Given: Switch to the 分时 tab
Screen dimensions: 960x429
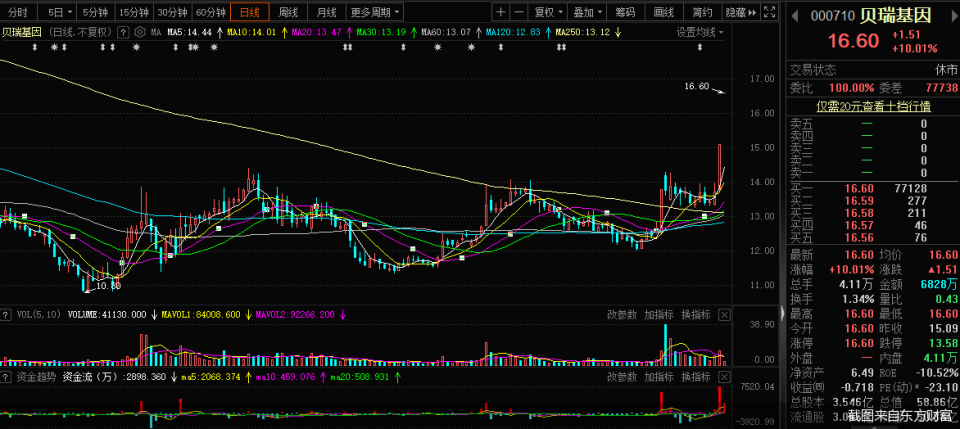Looking at the screenshot, I should (18, 12).
